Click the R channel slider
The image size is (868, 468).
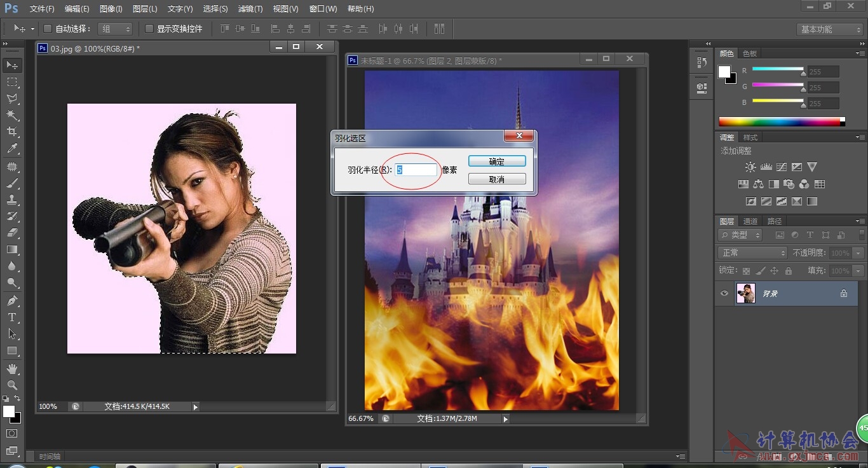pyautogui.click(x=778, y=70)
